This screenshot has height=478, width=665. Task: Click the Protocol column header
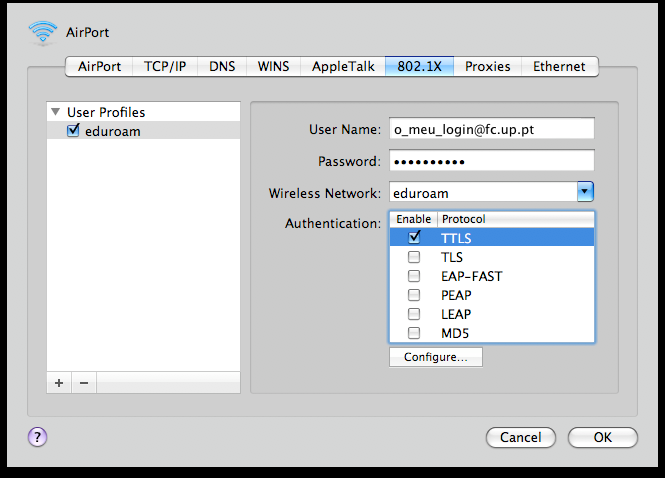click(x=516, y=219)
